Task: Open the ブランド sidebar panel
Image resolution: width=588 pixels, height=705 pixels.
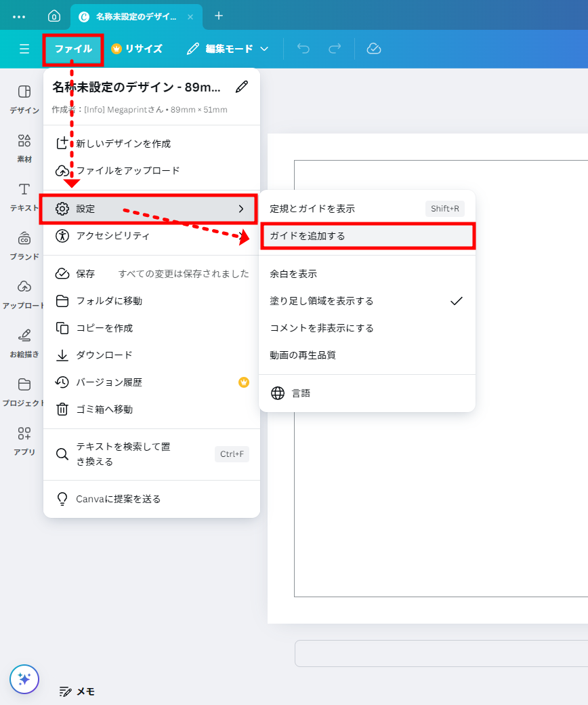Action: point(24,246)
